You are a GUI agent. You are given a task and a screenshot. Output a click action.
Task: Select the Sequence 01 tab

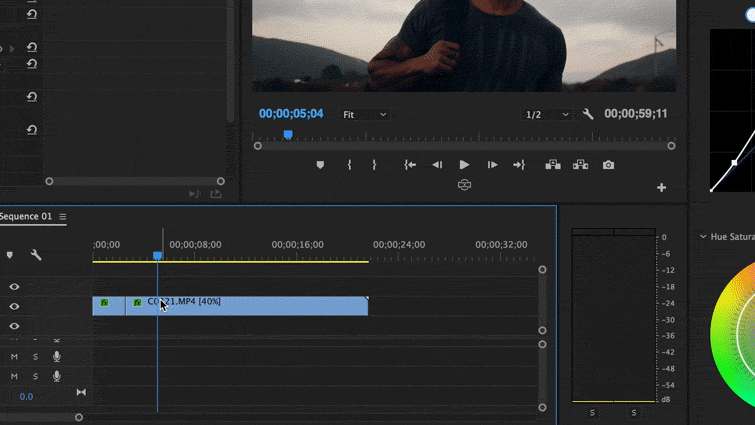click(x=25, y=217)
